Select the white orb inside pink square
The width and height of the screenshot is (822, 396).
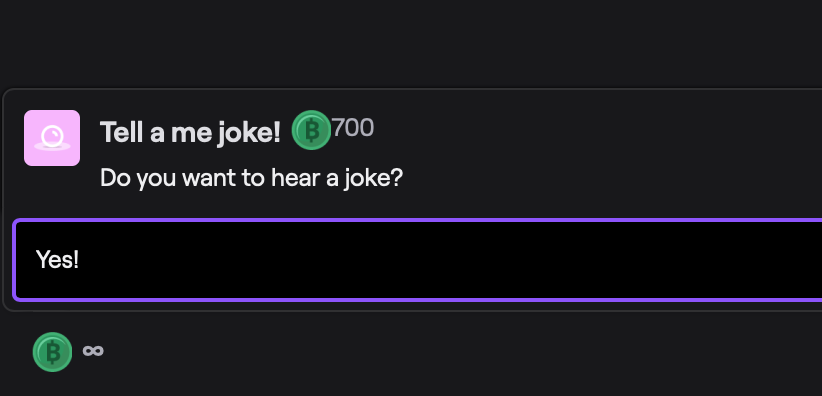(52, 138)
